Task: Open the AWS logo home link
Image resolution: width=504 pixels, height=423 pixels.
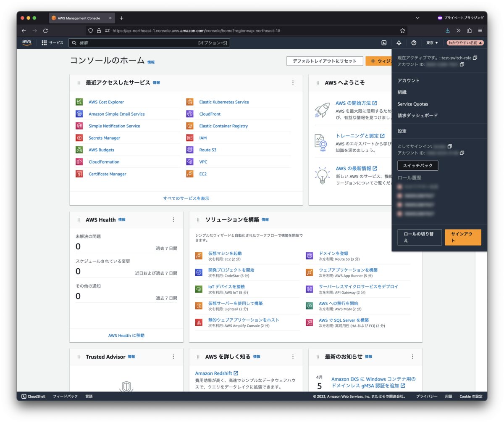Action: [27, 42]
